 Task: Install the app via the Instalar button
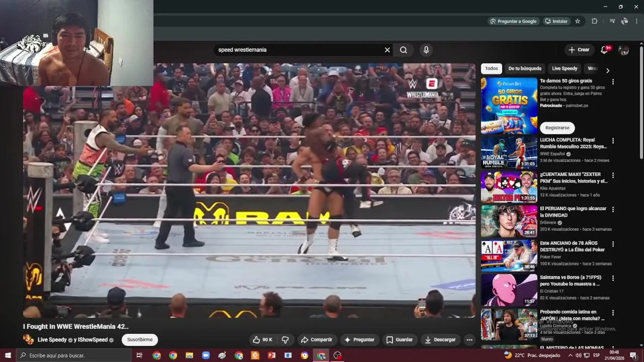coord(556,21)
